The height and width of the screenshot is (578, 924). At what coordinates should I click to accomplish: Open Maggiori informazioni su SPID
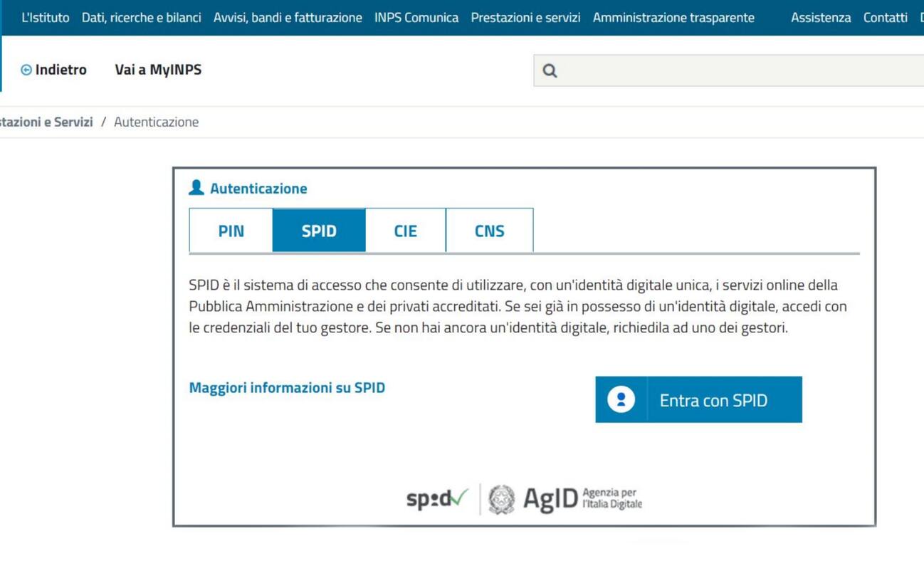[287, 388]
